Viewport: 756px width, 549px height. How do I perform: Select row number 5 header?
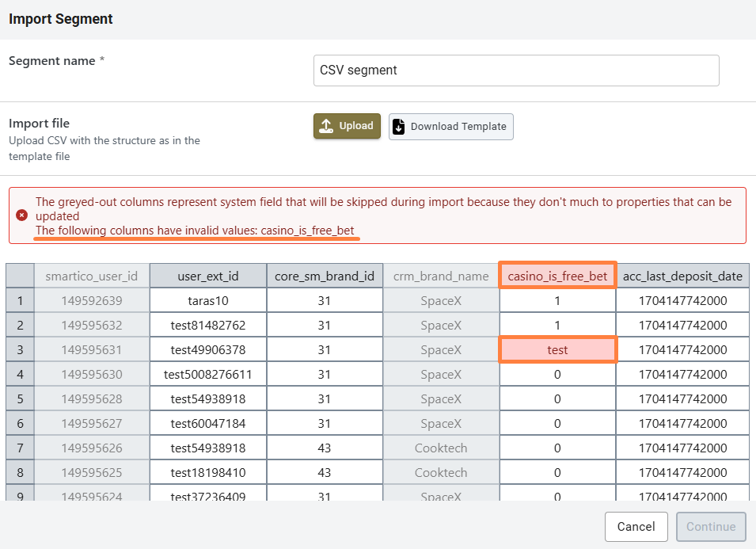(20, 399)
